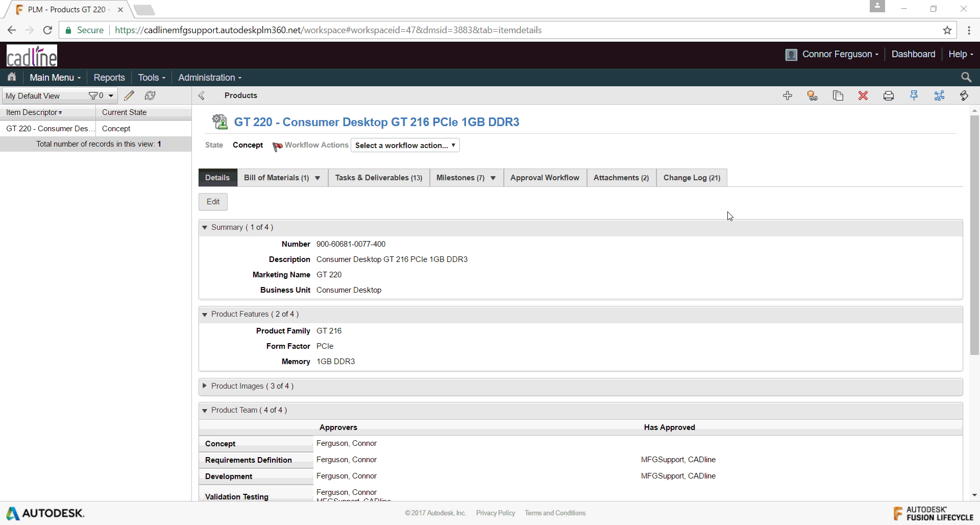Click the search magnifier icon
The width and height of the screenshot is (980, 525).
pyautogui.click(x=966, y=77)
